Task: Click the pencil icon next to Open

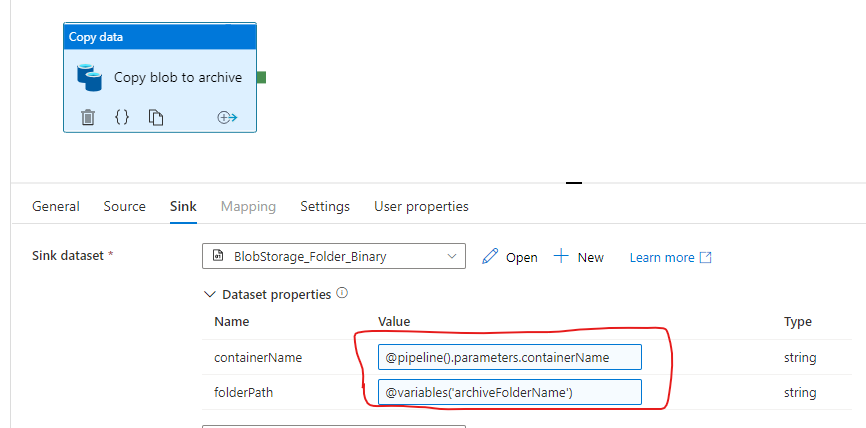Action: click(x=490, y=256)
